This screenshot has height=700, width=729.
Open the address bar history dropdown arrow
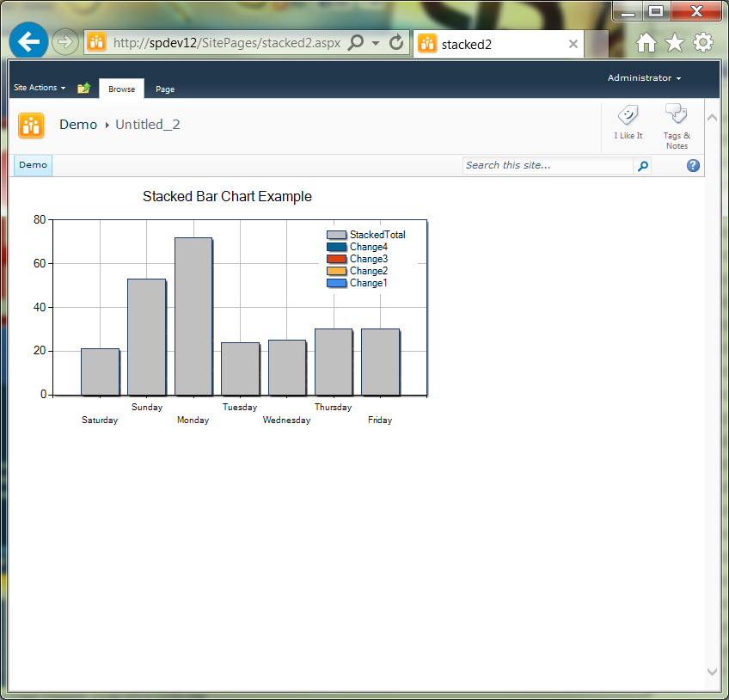click(x=376, y=43)
